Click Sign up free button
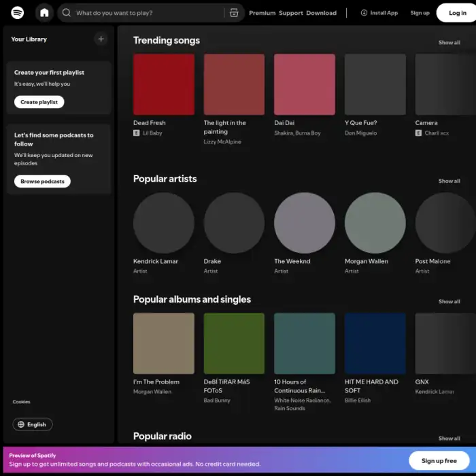The width and height of the screenshot is (476, 476). [439, 460]
